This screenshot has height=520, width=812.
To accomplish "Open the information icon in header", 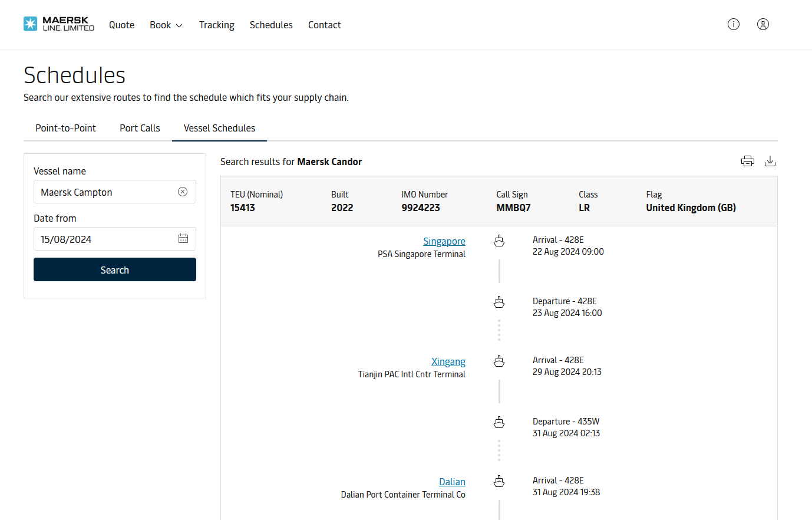I will point(733,24).
